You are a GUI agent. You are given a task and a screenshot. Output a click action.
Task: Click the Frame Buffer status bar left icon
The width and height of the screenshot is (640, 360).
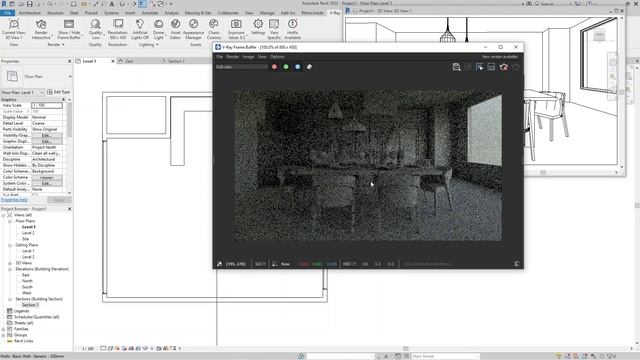220,264
